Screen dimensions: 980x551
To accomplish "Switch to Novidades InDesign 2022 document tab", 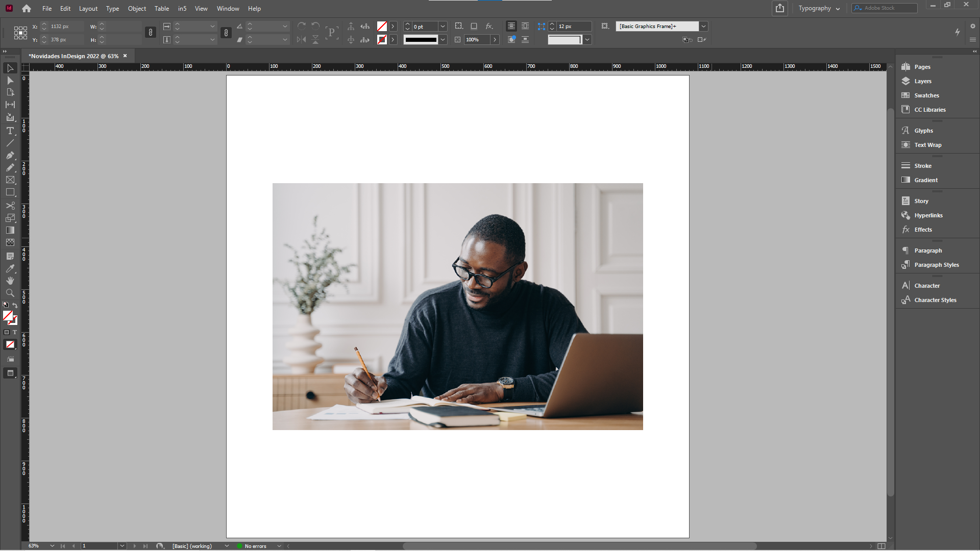I will click(x=73, y=56).
